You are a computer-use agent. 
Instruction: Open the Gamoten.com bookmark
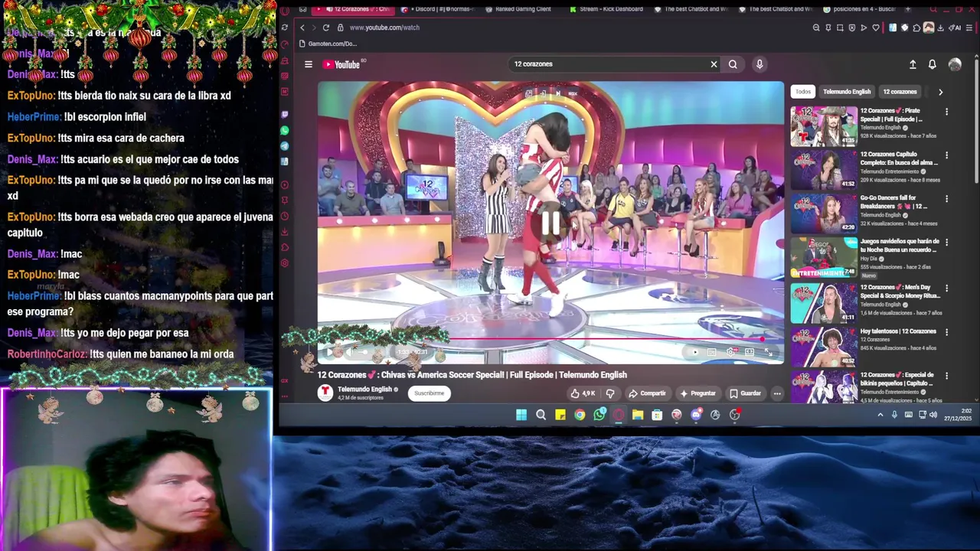point(328,44)
